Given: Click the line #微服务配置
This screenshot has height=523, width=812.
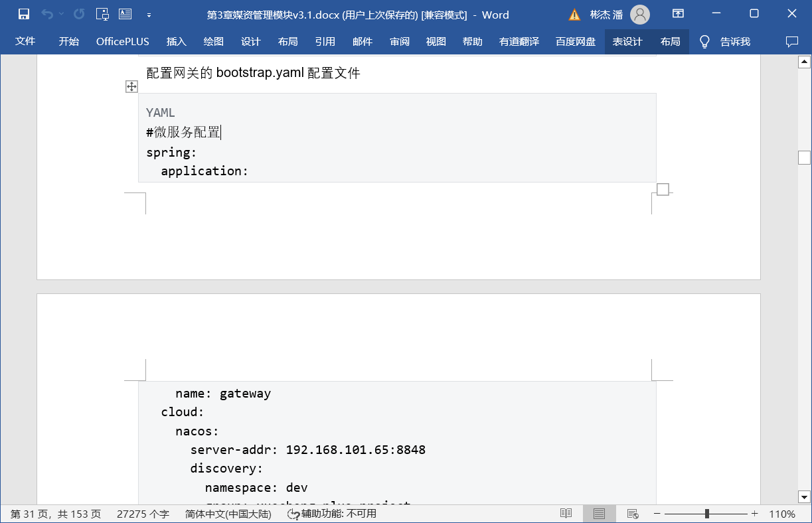Looking at the screenshot, I should point(183,132).
